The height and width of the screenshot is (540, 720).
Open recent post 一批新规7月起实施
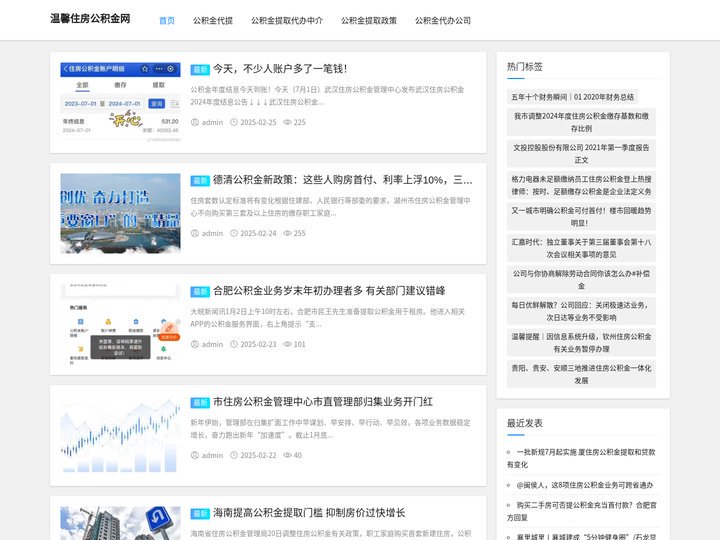(x=581, y=458)
